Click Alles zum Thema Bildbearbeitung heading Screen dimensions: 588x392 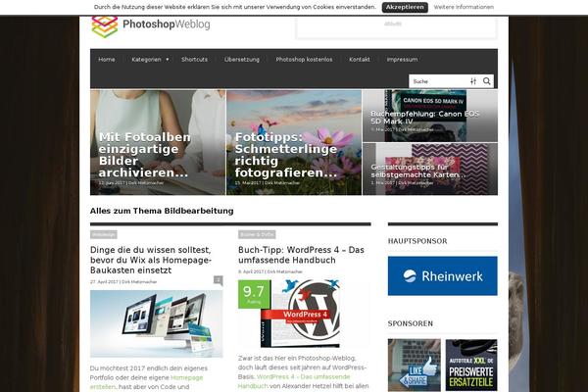(x=162, y=211)
